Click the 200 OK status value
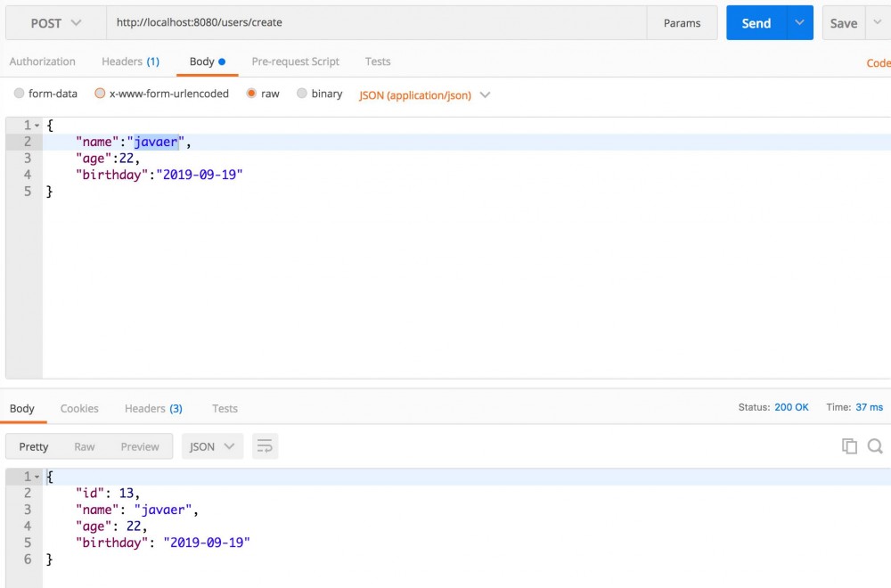This screenshot has height=588, width=891. pyautogui.click(x=791, y=407)
